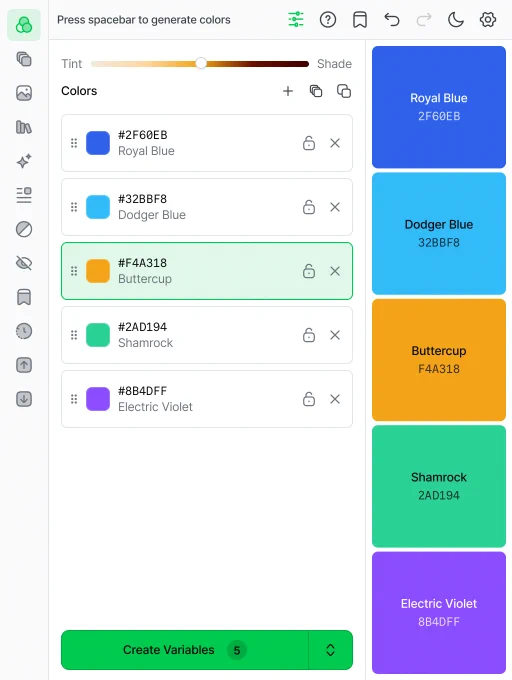
Task: Remove the Electric Violet color row
Action: point(335,399)
